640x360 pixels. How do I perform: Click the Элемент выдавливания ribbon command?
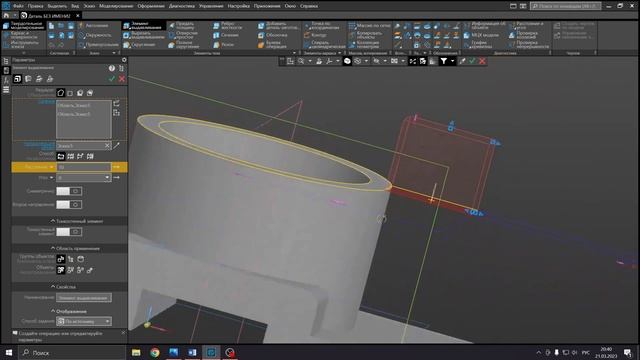(144, 26)
